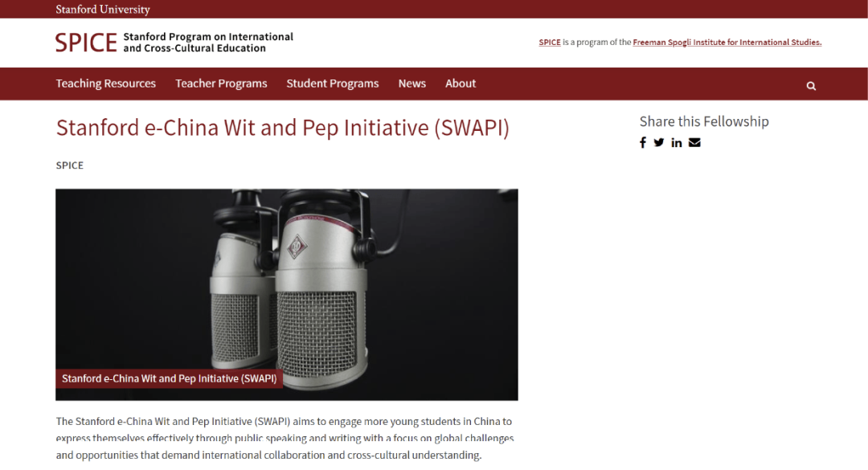
Task: Click the Share this Fellowship heading
Action: pos(704,121)
